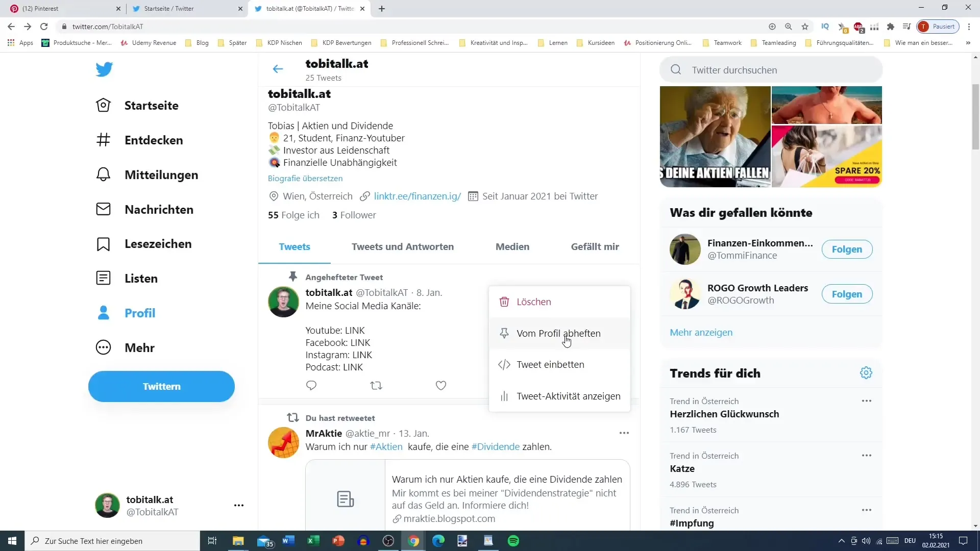Open PowerPoint from the taskbar
This screenshot has height=551, width=980.
(x=338, y=541)
